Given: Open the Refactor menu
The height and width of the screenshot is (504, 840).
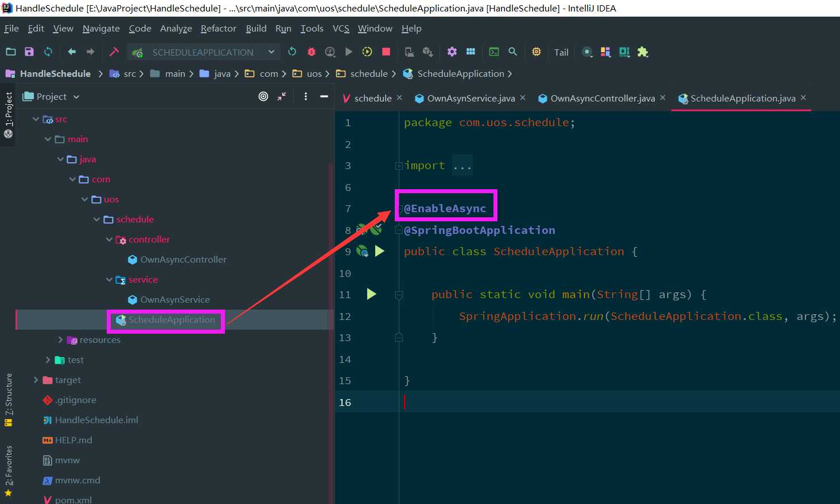Looking at the screenshot, I should tap(218, 28).
